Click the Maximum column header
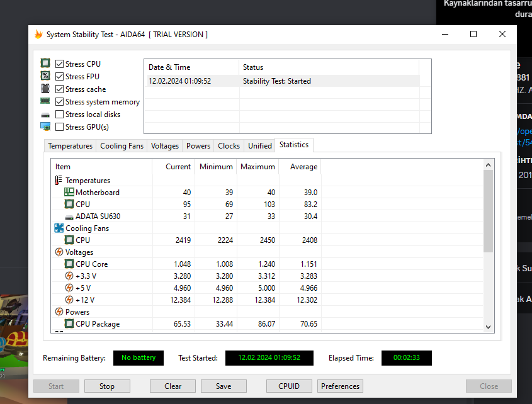 (258, 167)
